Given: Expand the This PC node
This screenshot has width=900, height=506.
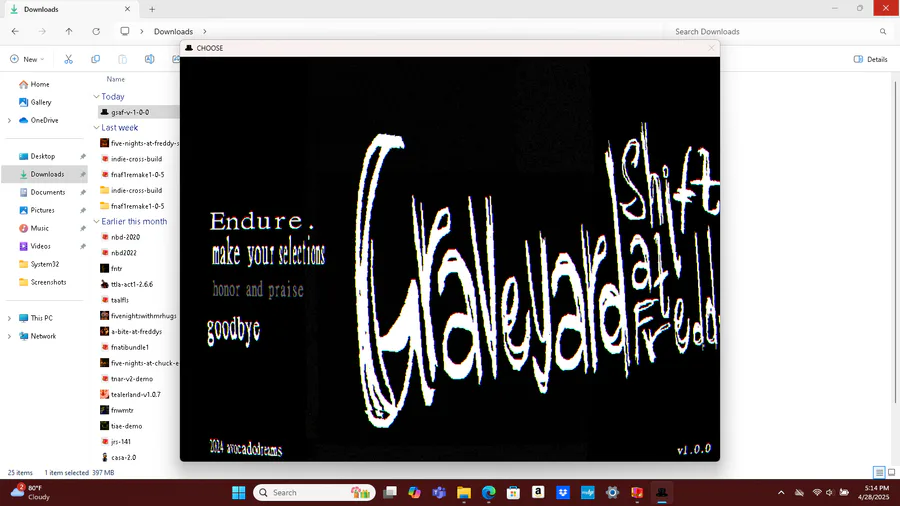Looking at the screenshot, I should click(9, 318).
